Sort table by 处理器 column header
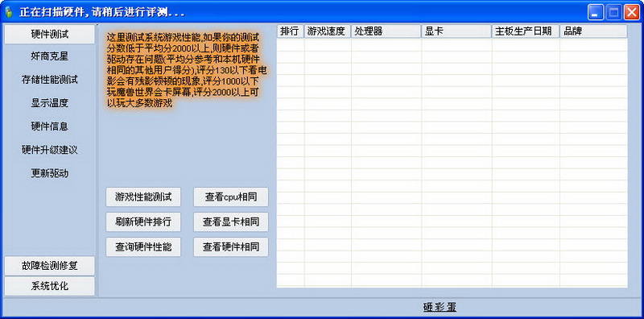This screenshot has height=319, width=644. [x=386, y=31]
